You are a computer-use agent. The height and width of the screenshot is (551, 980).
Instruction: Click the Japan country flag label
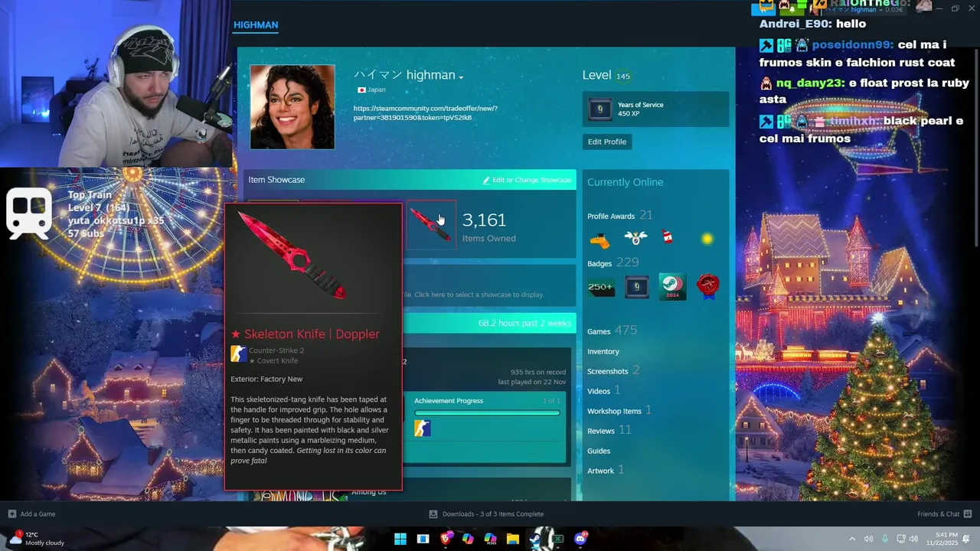(372, 90)
